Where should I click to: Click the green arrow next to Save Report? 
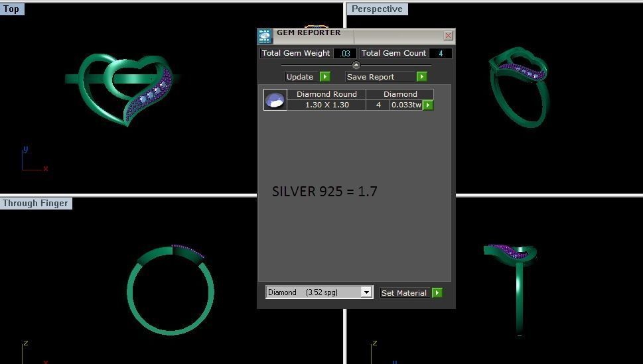pos(421,77)
